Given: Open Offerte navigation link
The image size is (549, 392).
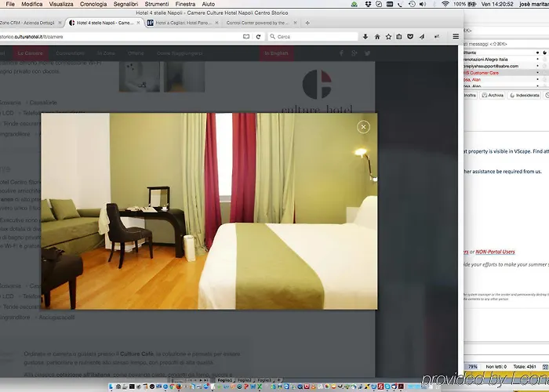Looking at the screenshot, I should 136,53.
